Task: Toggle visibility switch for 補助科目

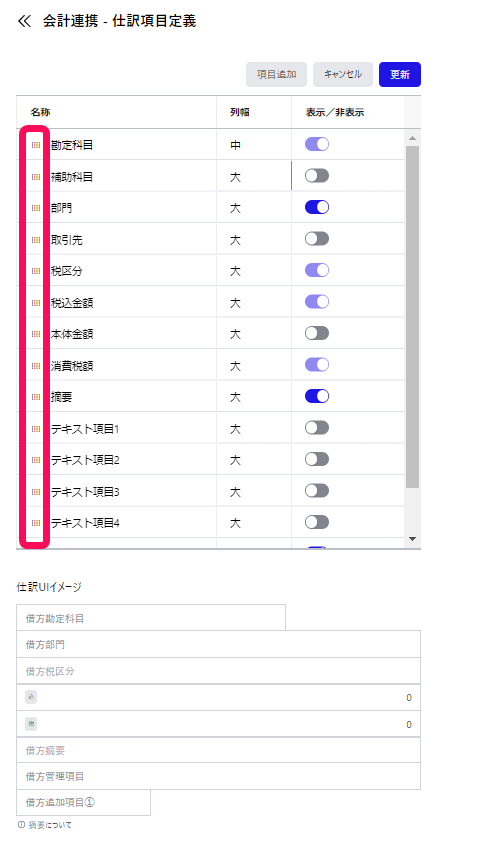Action: 317,175
